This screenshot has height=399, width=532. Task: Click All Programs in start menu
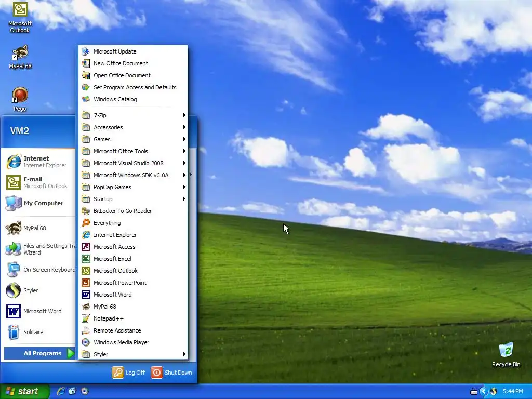pos(39,353)
